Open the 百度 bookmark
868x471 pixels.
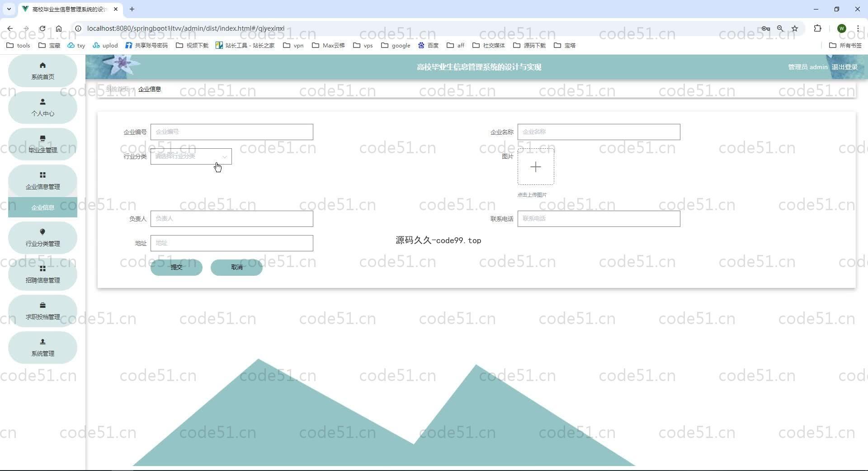(x=429, y=45)
